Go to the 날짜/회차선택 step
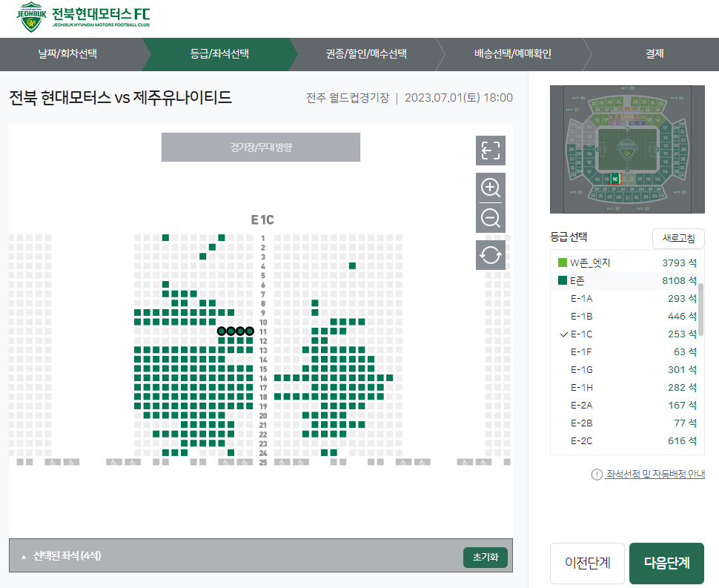Image resolution: width=719 pixels, height=588 pixels. tap(68, 53)
